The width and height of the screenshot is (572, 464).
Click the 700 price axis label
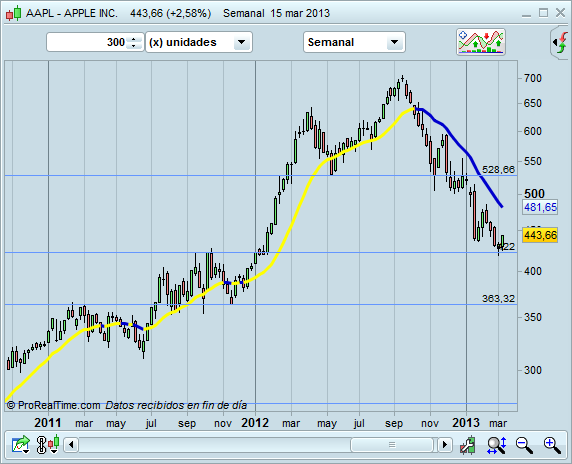(533, 78)
